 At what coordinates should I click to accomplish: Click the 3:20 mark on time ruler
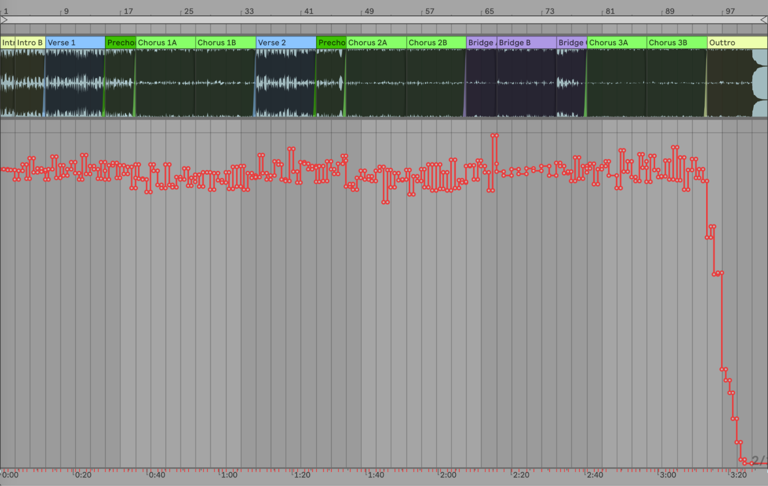coord(740,475)
